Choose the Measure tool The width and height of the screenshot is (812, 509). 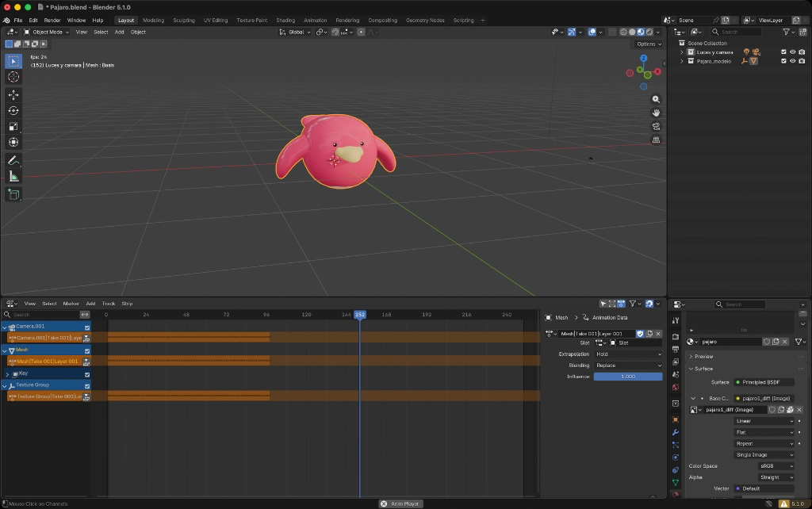coord(13,176)
